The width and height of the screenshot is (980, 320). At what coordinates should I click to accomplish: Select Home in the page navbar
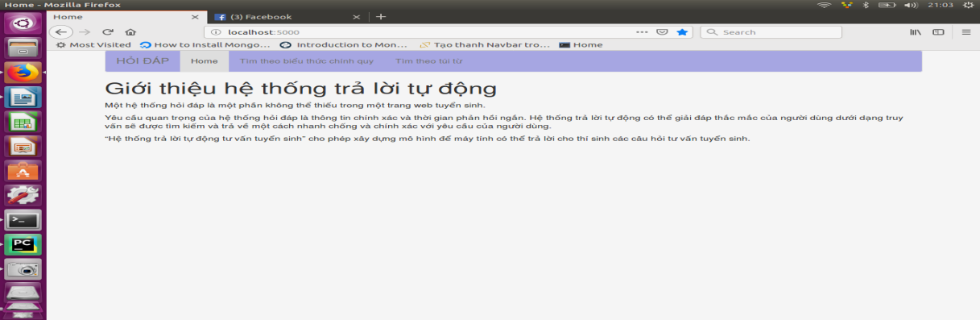pos(205,61)
